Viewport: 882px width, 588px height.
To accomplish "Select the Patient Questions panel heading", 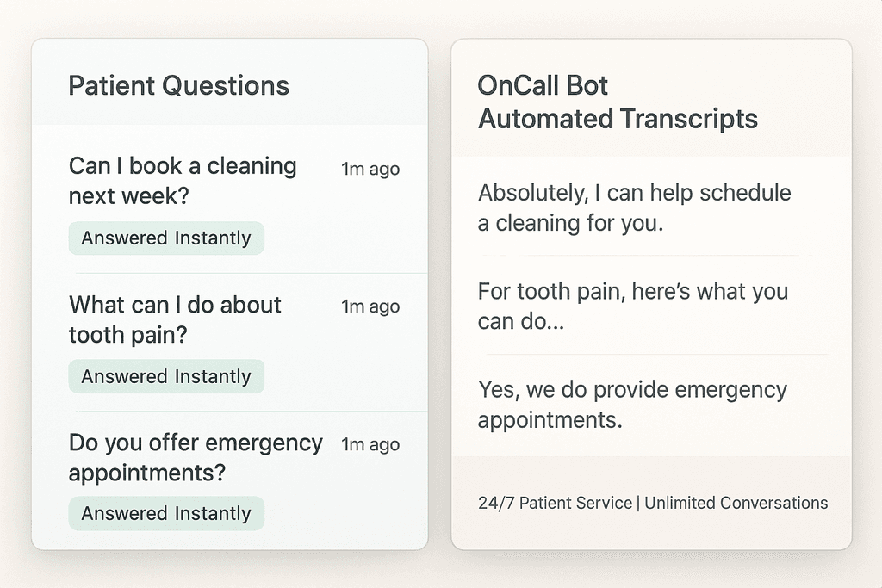I will tap(179, 86).
